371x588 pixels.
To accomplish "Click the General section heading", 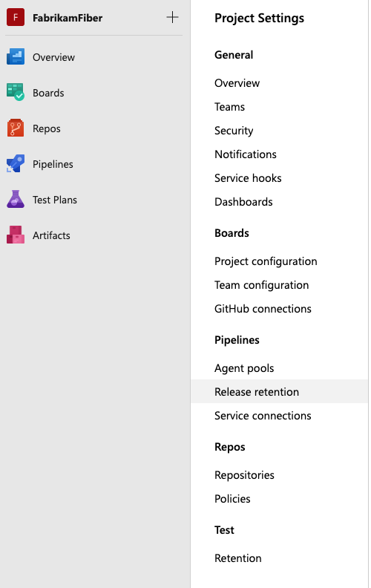I will tap(234, 55).
